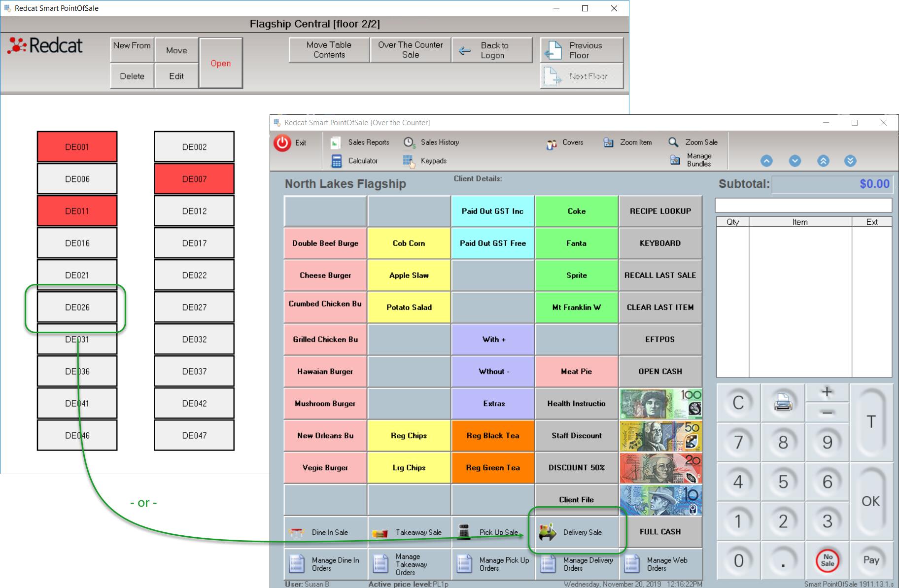Click the printer icon on keypad
Screen dimensions: 899x588
coord(783,403)
